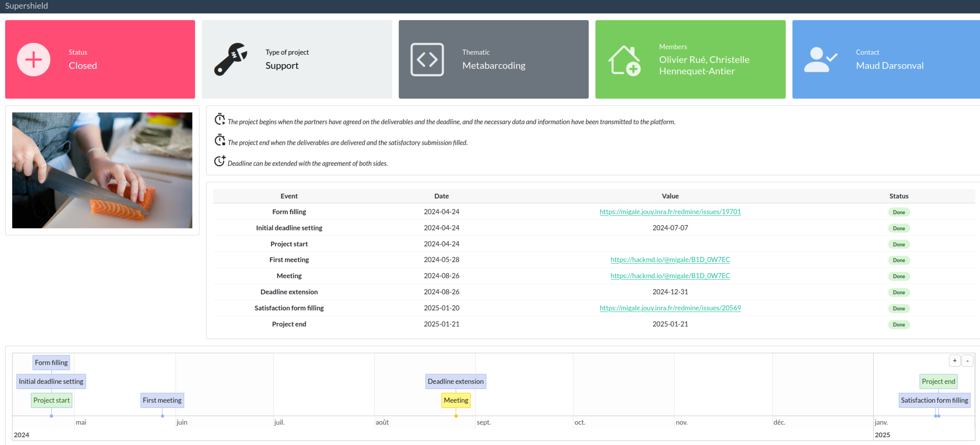The image size is (980, 445).
Task: Click the Satisfaction form date 2025-01-20
Action: point(441,308)
